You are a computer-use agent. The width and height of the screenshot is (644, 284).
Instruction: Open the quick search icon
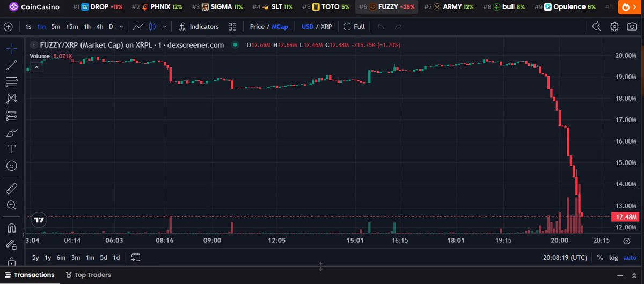pyautogui.click(x=596, y=26)
